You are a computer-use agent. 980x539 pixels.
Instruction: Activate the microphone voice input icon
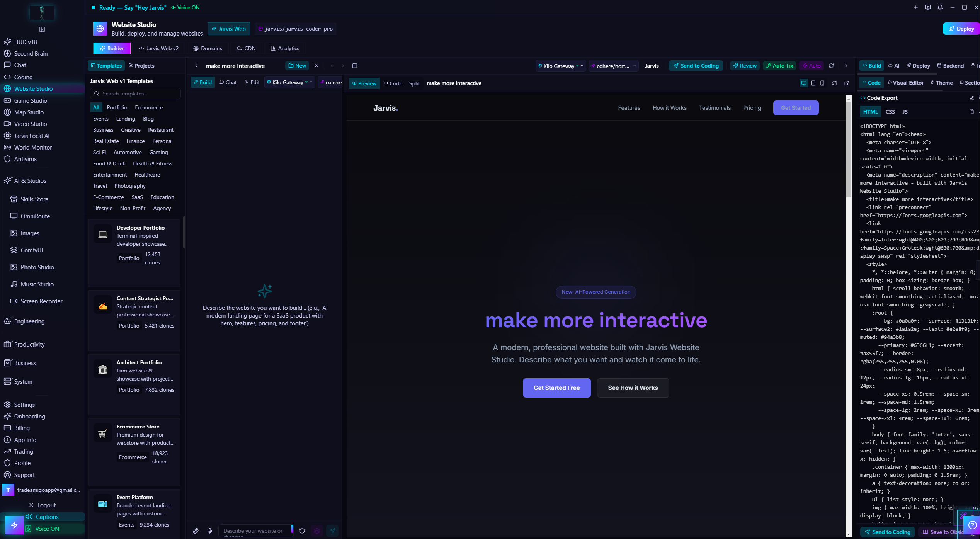tap(210, 531)
